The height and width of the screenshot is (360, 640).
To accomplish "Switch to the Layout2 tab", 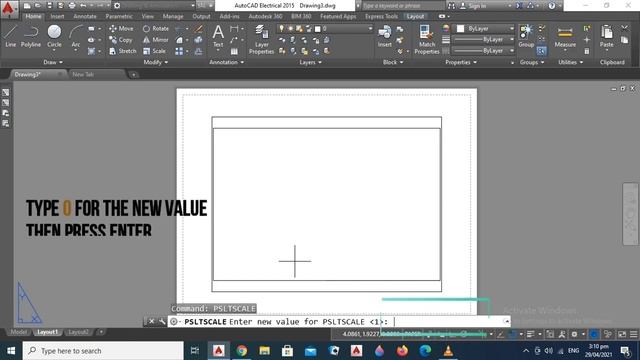I will point(78,332).
